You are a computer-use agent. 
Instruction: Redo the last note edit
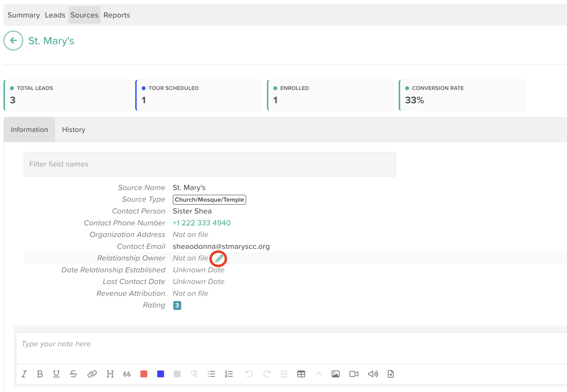pyautogui.click(x=267, y=374)
